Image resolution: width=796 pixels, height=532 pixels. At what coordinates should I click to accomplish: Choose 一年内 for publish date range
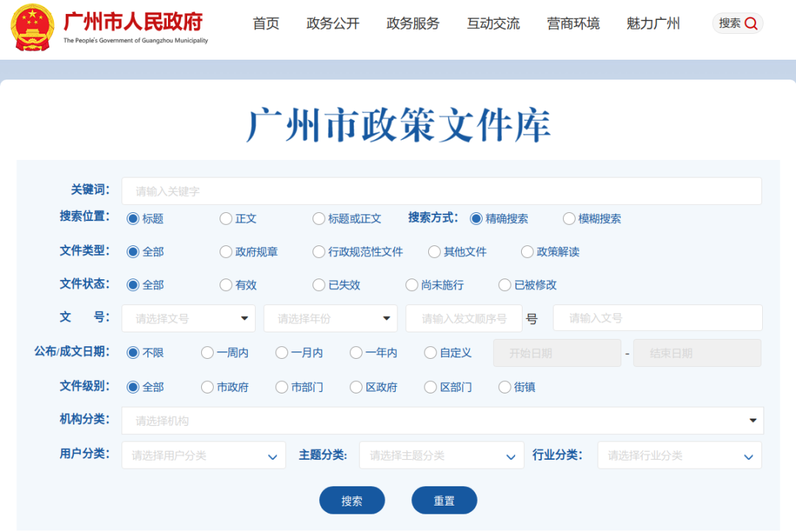click(356, 352)
